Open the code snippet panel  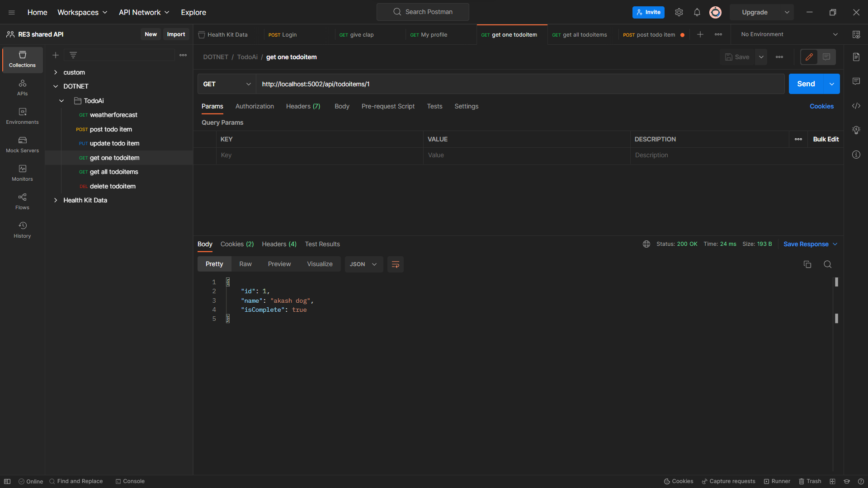point(857,106)
